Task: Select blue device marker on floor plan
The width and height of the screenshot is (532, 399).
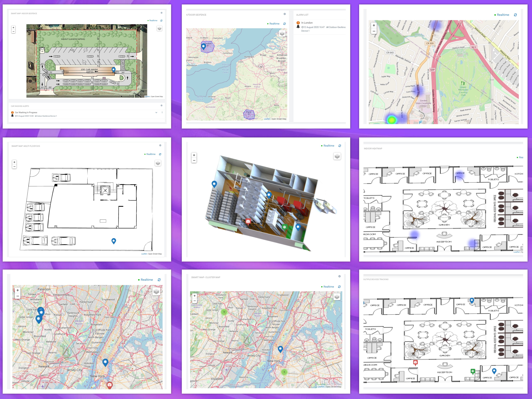Action: pyautogui.click(x=114, y=241)
